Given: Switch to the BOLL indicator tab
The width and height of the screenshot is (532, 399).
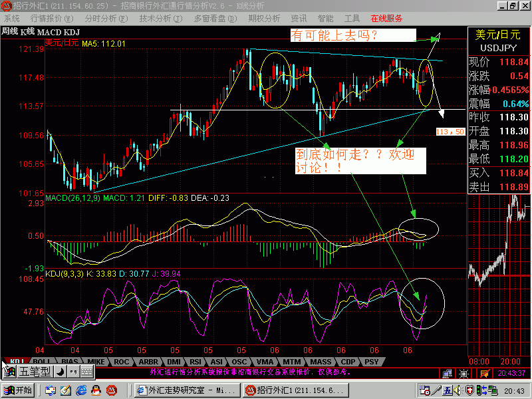Looking at the screenshot, I should [x=42, y=362].
